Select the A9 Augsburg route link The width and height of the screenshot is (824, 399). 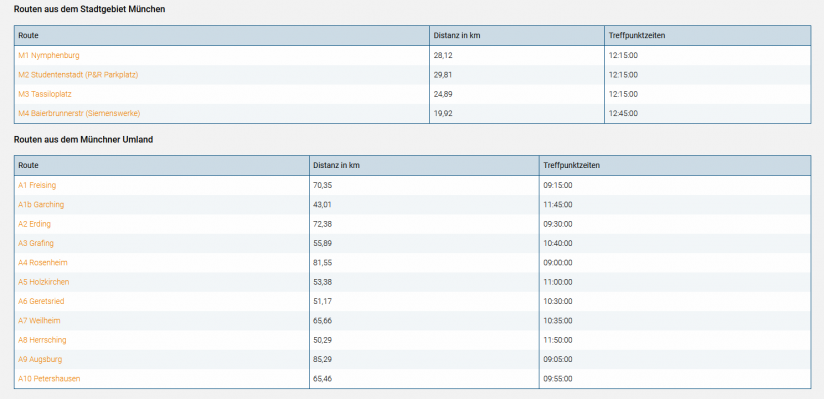pos(40,360)
